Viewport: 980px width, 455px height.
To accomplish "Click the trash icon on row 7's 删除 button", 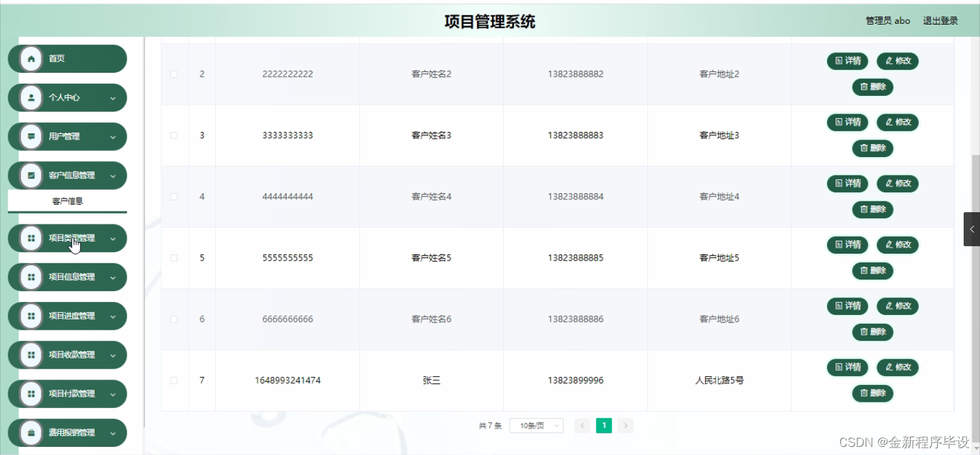I will pos(864,393).
